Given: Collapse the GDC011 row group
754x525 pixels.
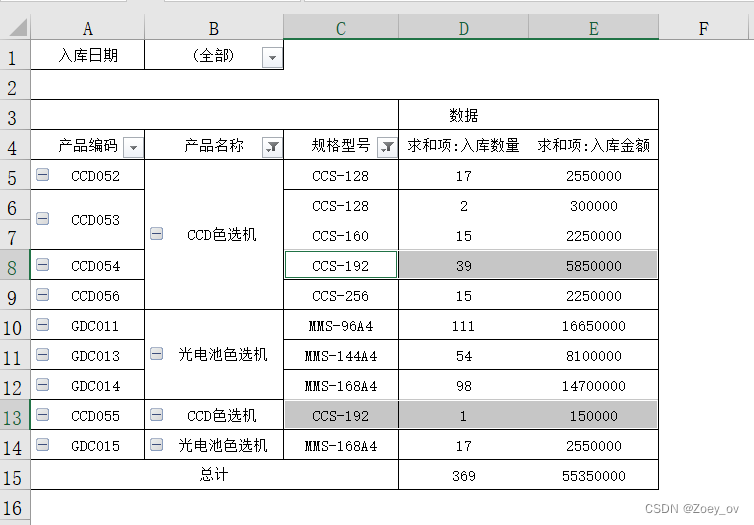Looking at the screenshot, I should (42, 325).
